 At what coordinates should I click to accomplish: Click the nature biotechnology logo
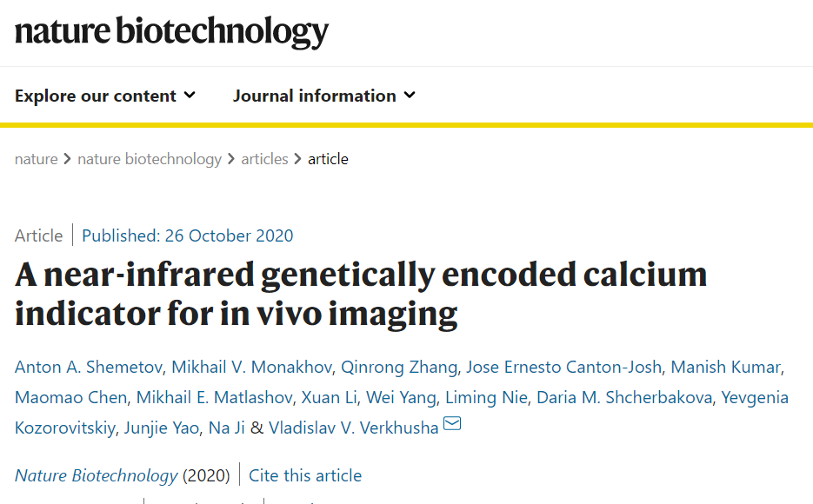coord(171,31)
